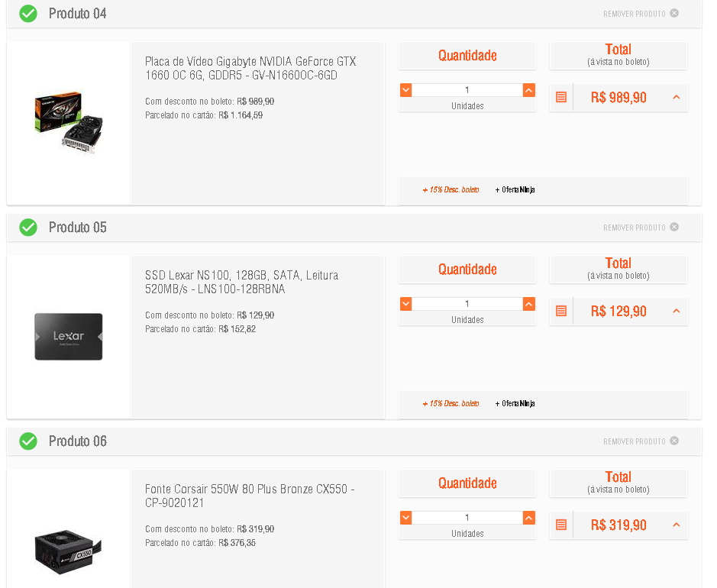Open the Fonte Corsair 550W product title

[250, 496]
